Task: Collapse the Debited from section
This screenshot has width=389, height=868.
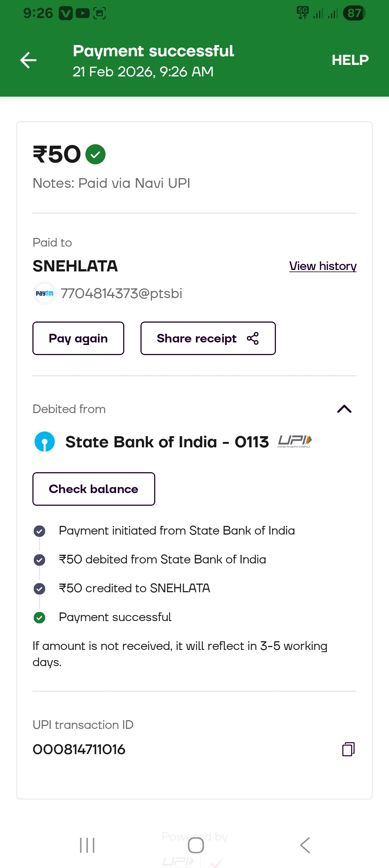Action: click(x=344, y=409)
